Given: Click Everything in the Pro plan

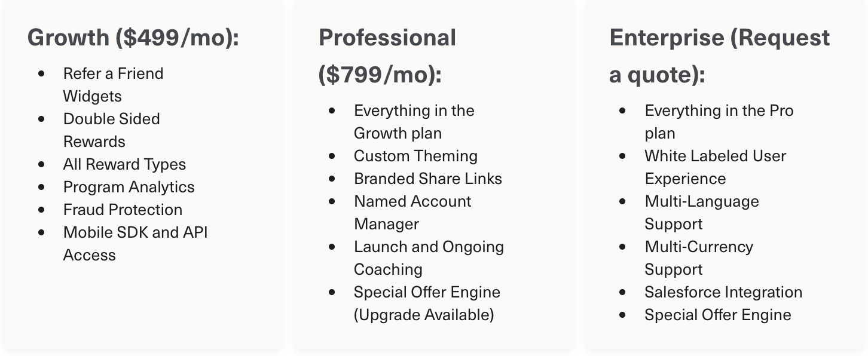Looking at the screenshot, I should coord(719,122).
